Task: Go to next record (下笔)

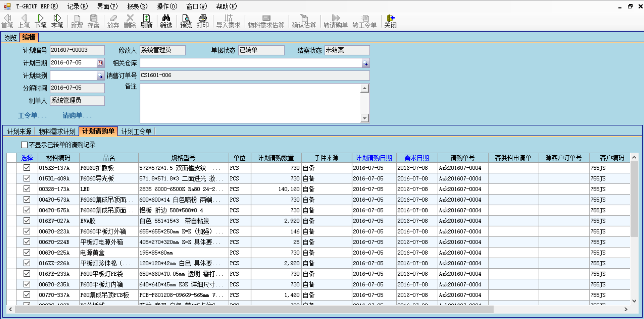Action: tap(40, 21)
